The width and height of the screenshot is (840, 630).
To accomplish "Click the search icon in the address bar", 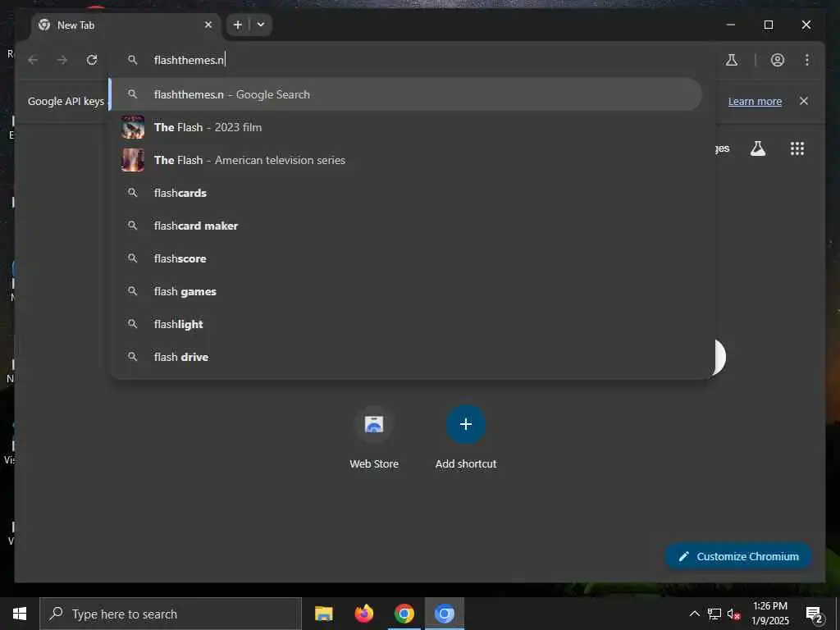I will tap(132, 59).
